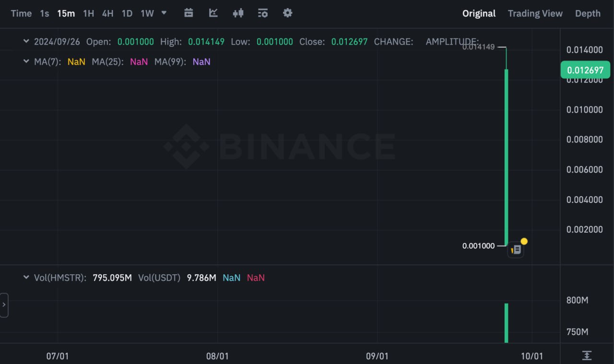Click the candlestick chart style icon
The width and height of the screenshot is (614, 364).
click(x=238, y=13)
